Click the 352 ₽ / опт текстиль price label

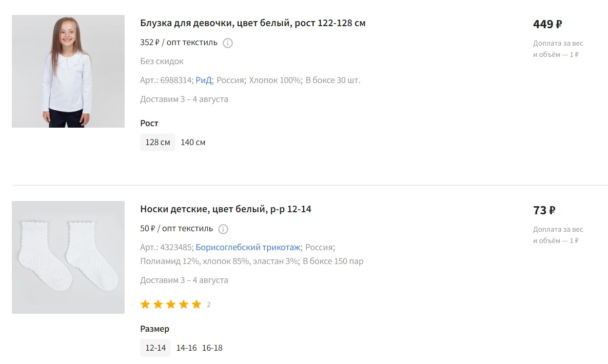[x=179, y=43]
